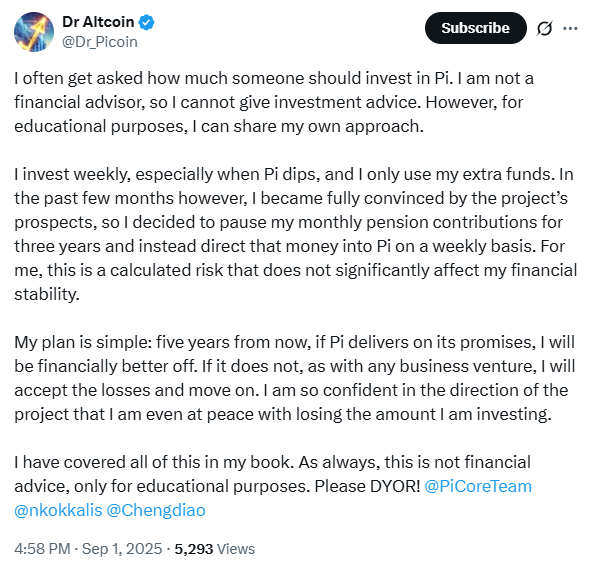The width and height of the screenshot is (592, 570).
Task: Open the Dr Altcoin display name
Action: click(98, 22)
